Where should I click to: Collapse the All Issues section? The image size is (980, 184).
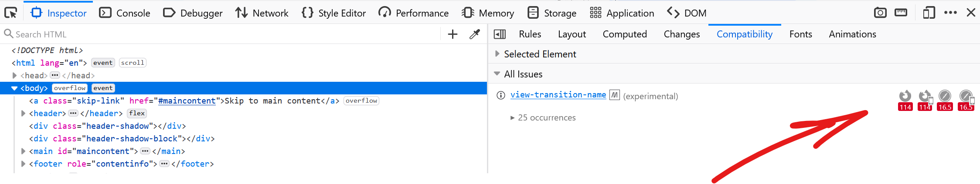click(x=497, y=74)
